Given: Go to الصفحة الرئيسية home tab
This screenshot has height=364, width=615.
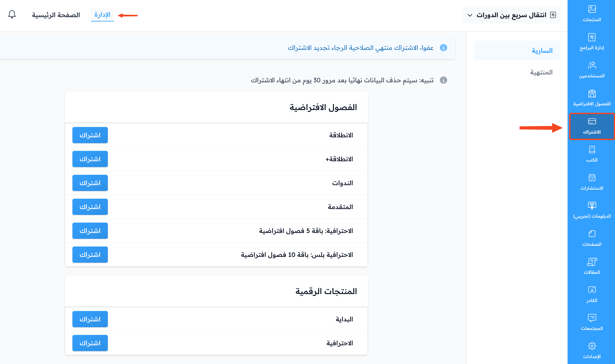Looking at the screenshot, I should pos(56,15).
